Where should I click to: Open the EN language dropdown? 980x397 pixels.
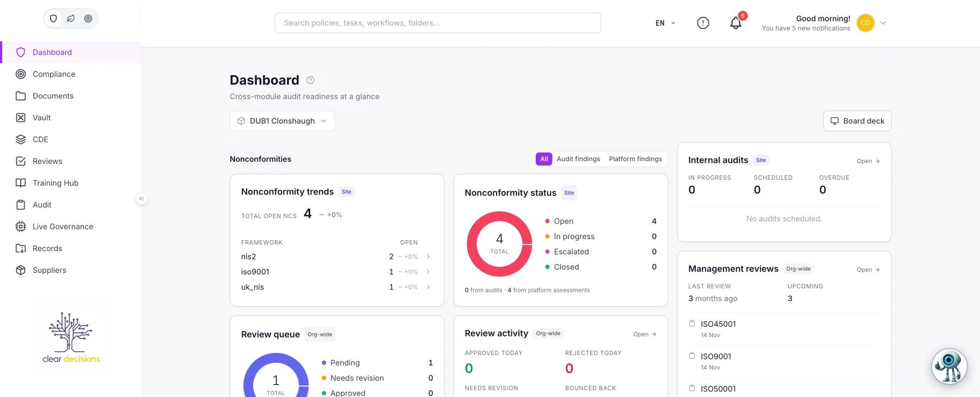pyautogui.click(x=665, y=23)
